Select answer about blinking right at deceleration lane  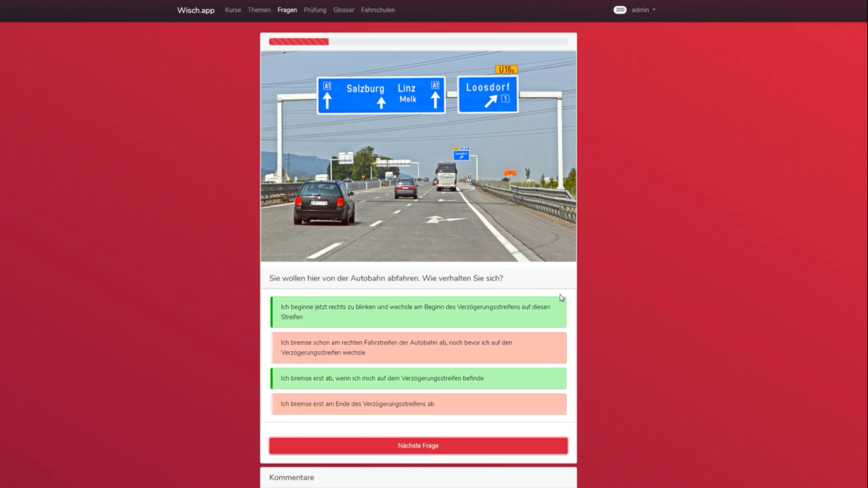(419, 312)
